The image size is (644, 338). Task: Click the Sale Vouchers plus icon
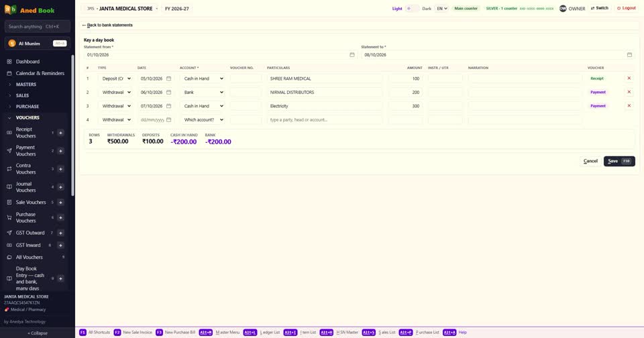click(60, 202)
